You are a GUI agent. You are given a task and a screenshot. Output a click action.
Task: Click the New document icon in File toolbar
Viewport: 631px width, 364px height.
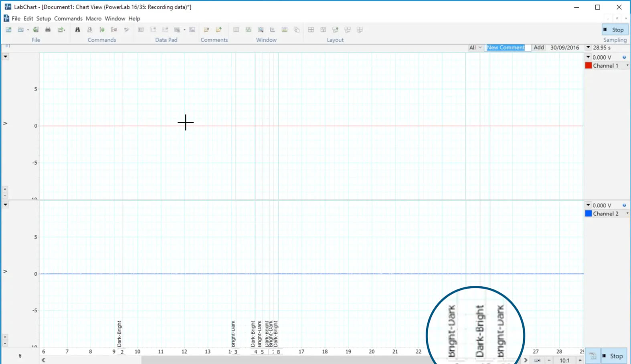coord(8,30)
